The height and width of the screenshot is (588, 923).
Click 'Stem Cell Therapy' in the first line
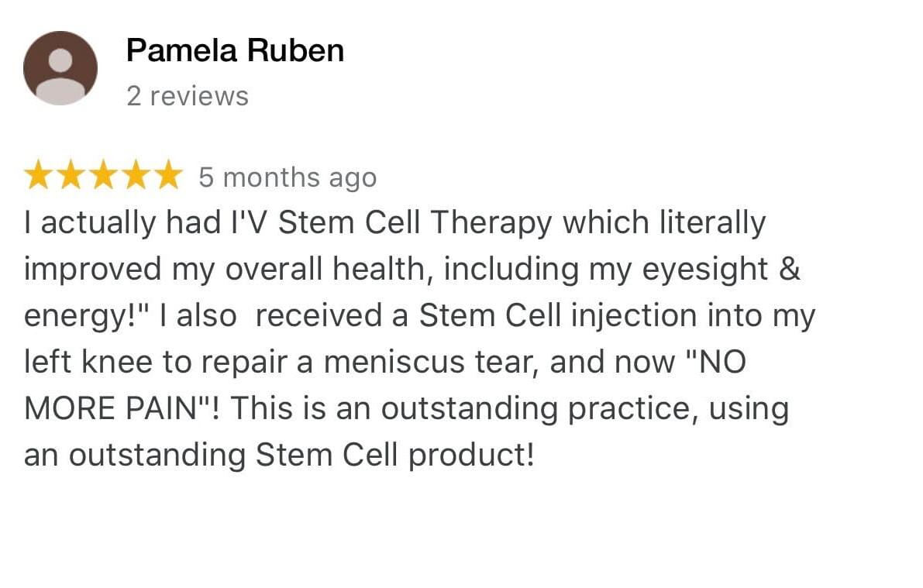pos(415,223)
